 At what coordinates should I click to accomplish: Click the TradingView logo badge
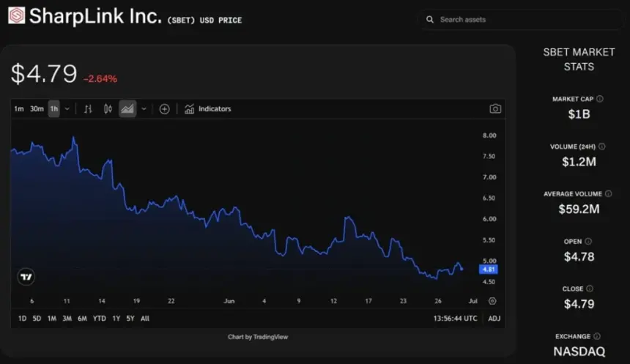click(26, 277)
